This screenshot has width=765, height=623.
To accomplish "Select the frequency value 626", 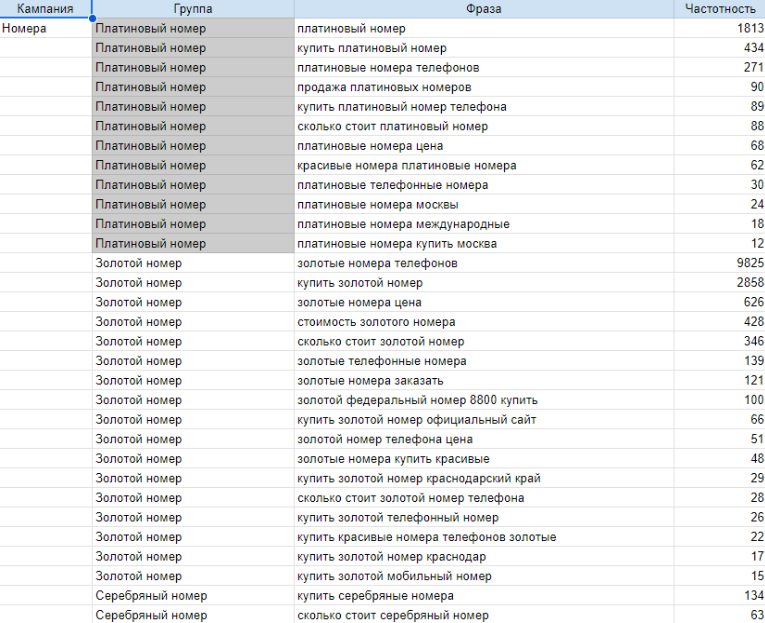I will pyautogui.click(x=719, y=302).
